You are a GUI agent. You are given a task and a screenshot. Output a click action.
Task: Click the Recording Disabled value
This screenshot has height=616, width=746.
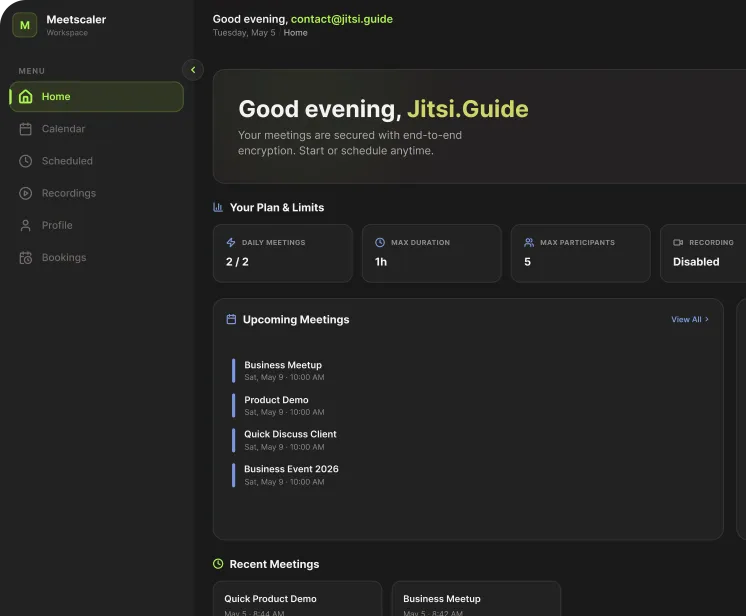click(x=696, y=262)
